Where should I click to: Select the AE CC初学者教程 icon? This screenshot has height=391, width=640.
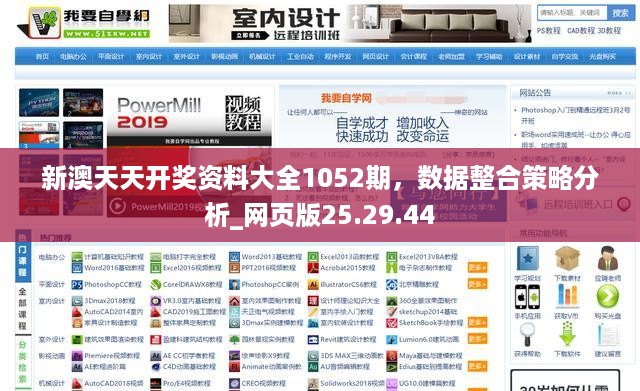[x=156, y=356]
